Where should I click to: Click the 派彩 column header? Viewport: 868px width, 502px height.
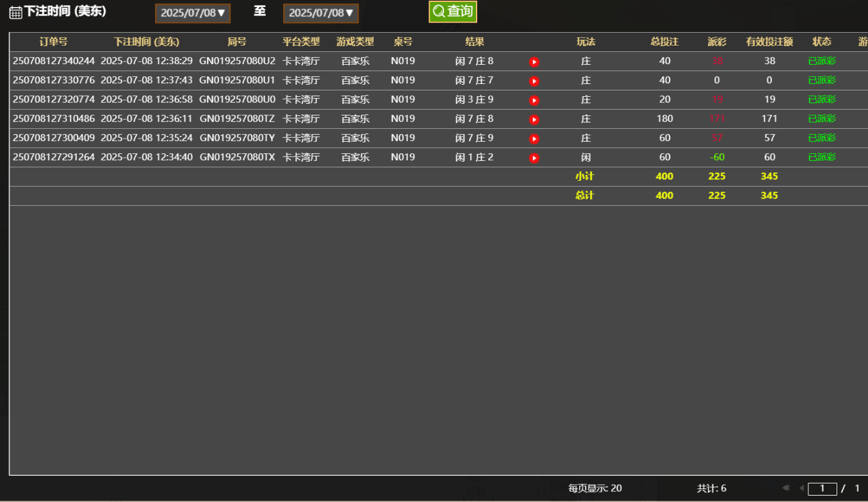(717, 42)
